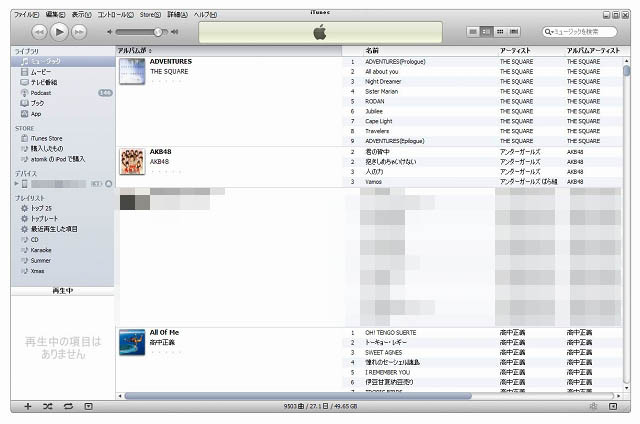Select ミュージック in the library sidebar

tap(63, 61)
